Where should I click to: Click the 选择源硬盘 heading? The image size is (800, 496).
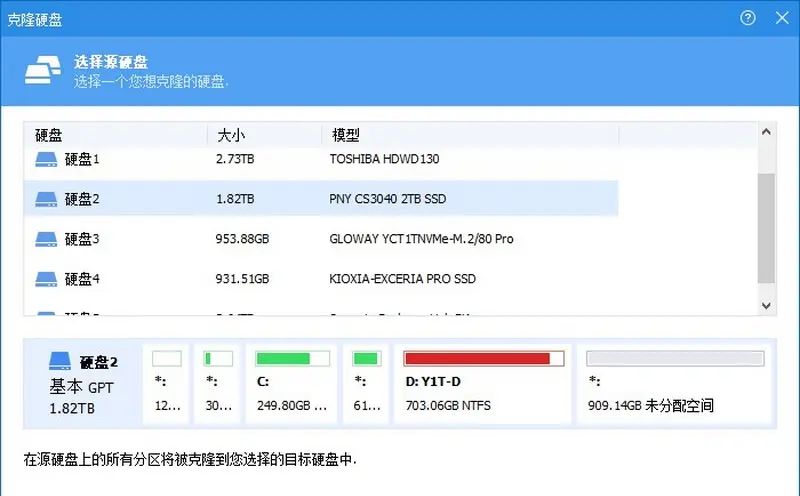[x=111, y=62]
